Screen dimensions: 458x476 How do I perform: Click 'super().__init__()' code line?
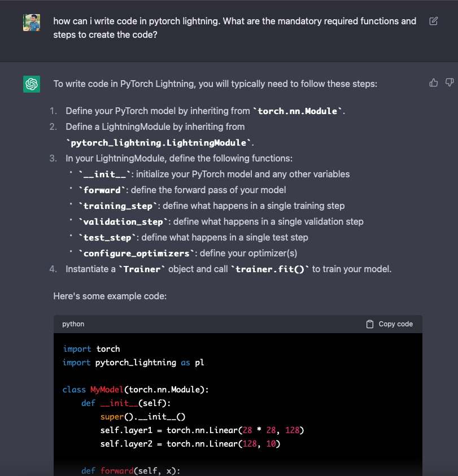click(x=143, y=417)
